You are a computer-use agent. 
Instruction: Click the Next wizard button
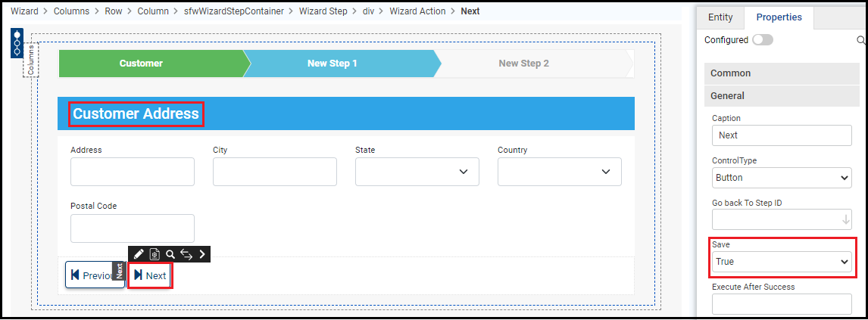pyautogui.click(x=150, y=275)
